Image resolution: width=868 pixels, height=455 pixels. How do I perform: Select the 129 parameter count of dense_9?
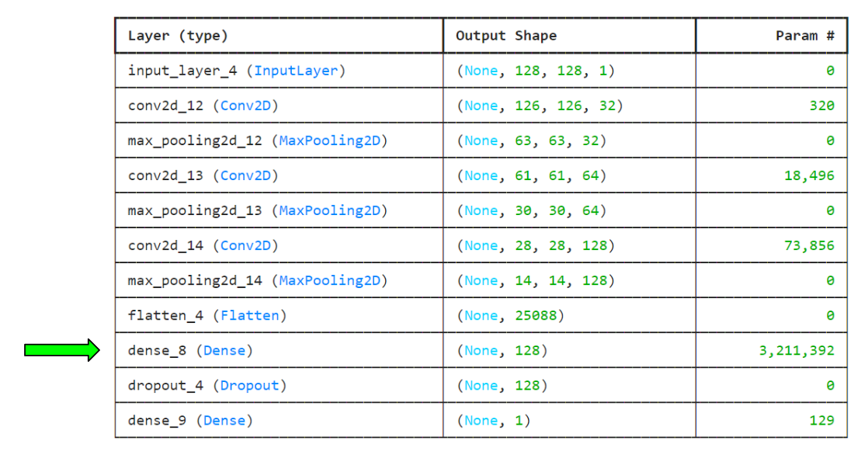pos(821,421)
